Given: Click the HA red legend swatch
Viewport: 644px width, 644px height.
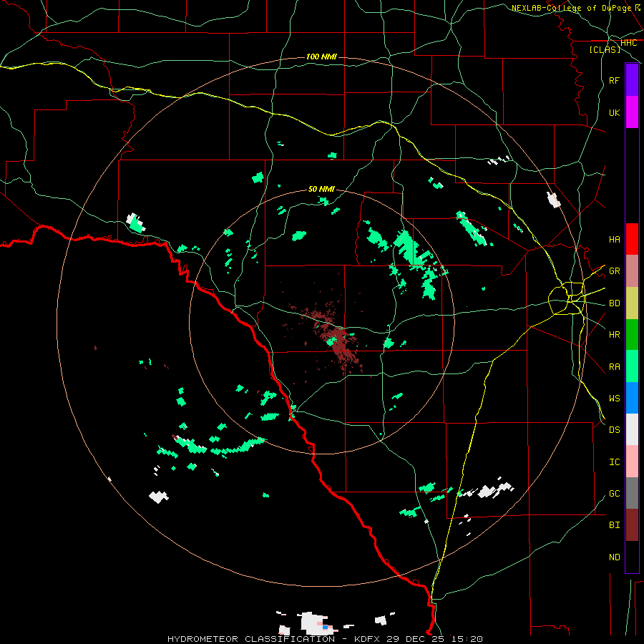Looking at the screenshot, I should point(632,239).
